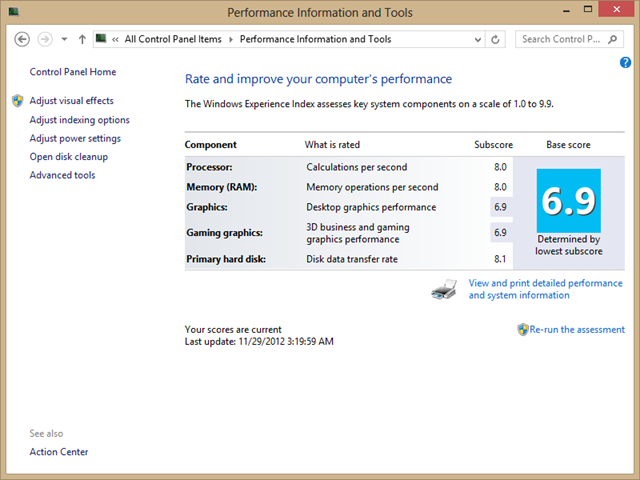Click the printer icon for detailed report
640x480 pixels.
[x=444, y=291]
